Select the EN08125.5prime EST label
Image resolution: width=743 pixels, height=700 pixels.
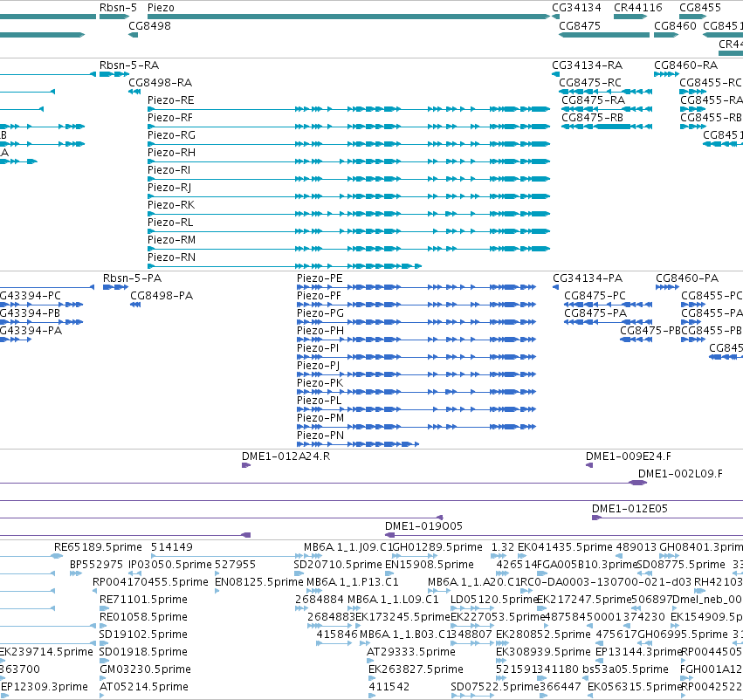click(258, 582)
